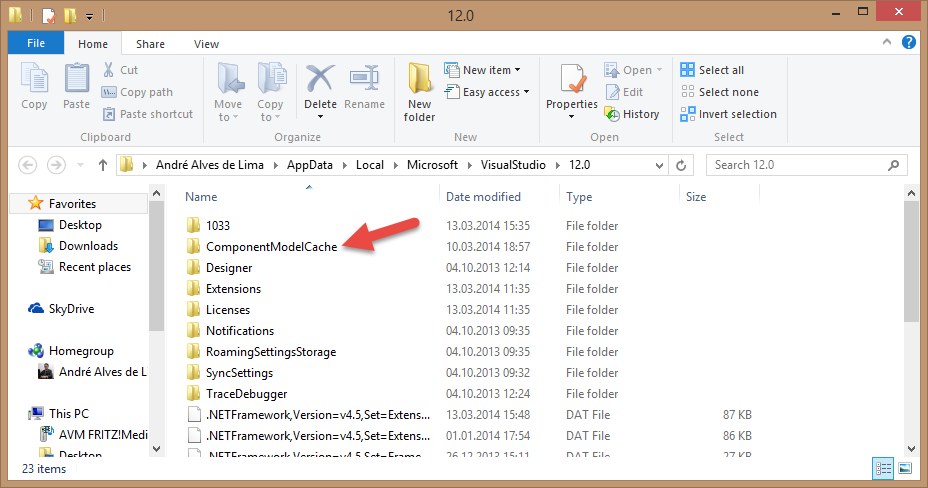Click Paste shortcut command

148,114
